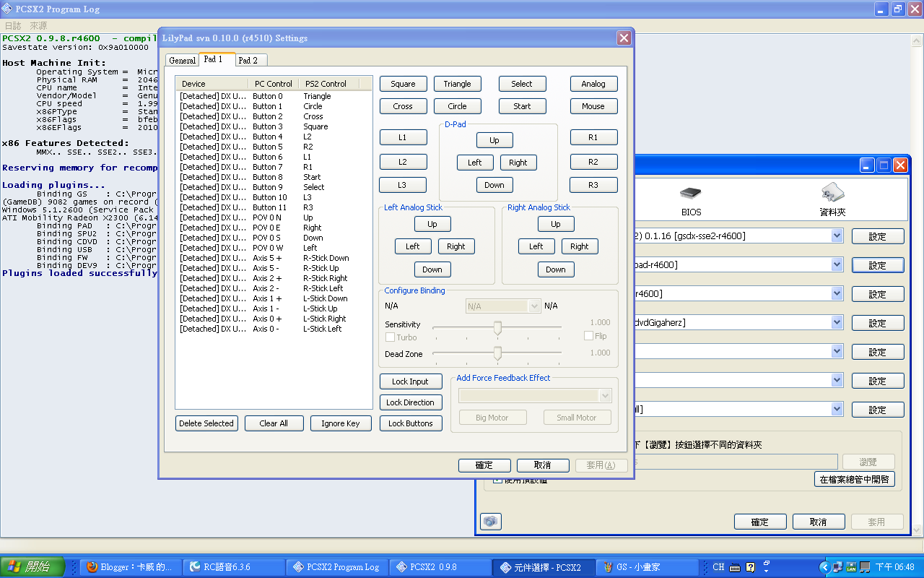The width and height of the screenshot is (924, 578).
Task: Click the Mouse button
Action: pyautogui.click(x=593, y=106)
